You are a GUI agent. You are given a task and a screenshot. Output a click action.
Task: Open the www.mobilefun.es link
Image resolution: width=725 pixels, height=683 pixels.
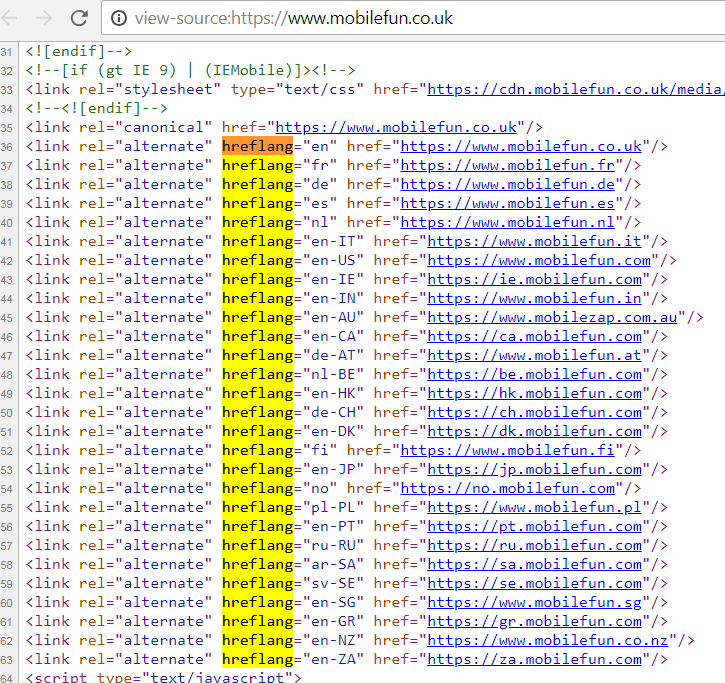[508, 203]
